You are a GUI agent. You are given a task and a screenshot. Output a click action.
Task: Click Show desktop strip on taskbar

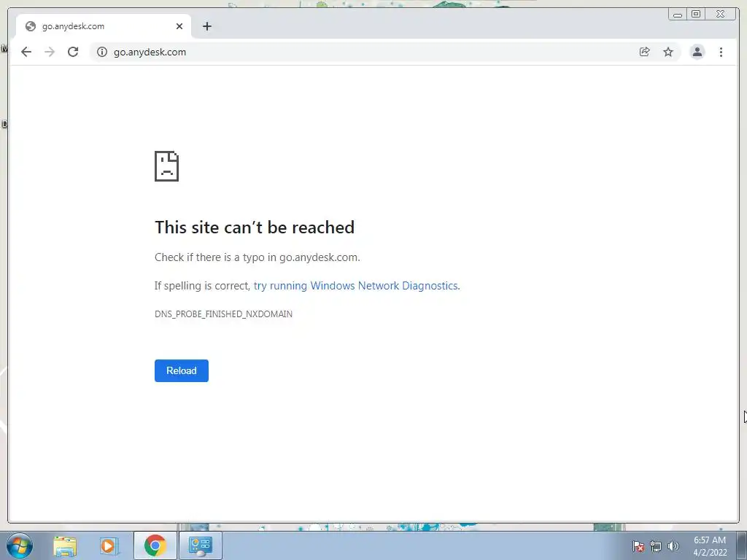coord(742,545)
